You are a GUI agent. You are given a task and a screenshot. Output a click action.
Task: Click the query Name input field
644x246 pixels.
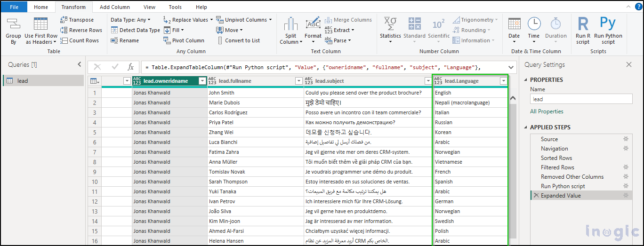(581, 99)
